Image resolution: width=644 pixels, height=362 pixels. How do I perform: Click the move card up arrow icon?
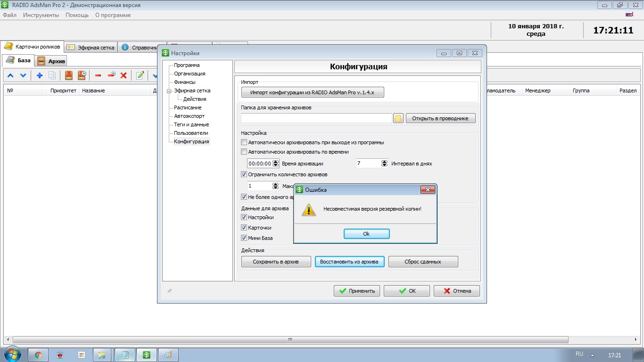[x=10, y=75]
